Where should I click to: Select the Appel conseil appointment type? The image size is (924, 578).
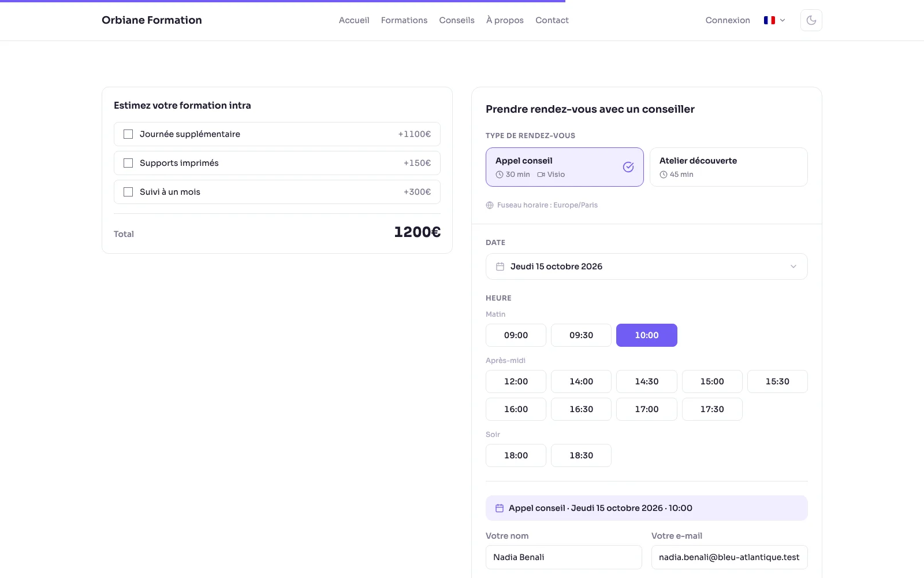click(x=565, y=167)
